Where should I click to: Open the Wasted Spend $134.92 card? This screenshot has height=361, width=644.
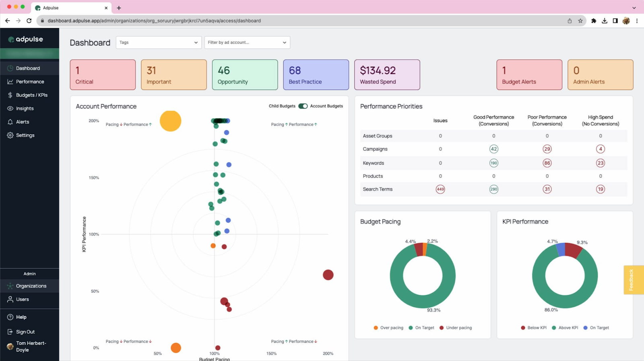(x=387, y=75)
